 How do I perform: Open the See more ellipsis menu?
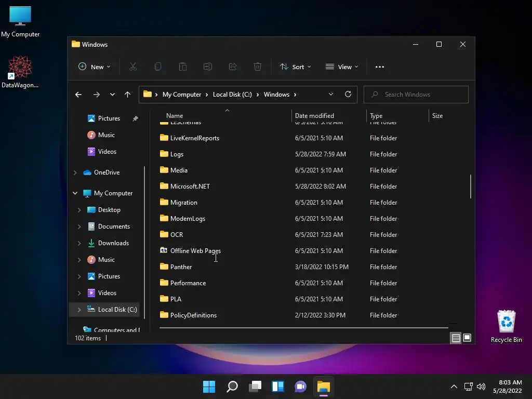[380, 67]
